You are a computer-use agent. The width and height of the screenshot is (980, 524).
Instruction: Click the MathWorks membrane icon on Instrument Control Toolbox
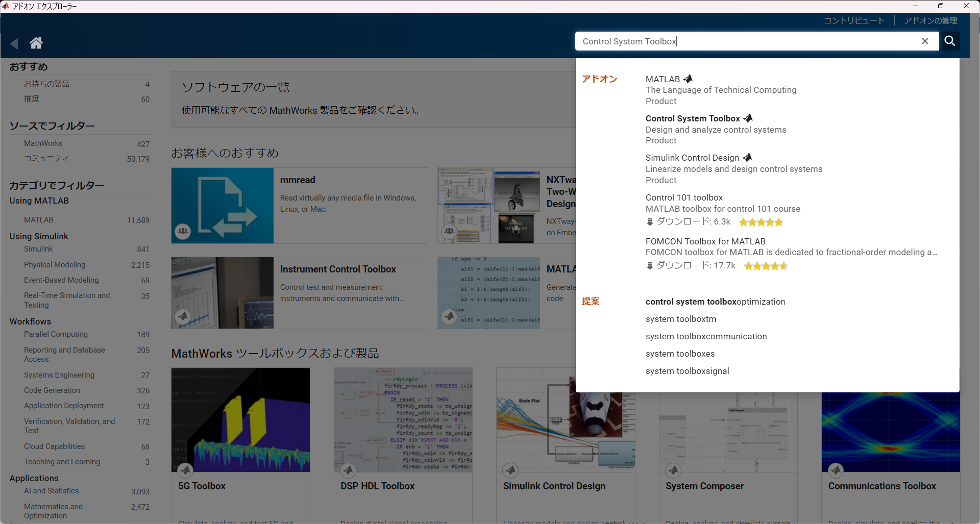point(183,316)
